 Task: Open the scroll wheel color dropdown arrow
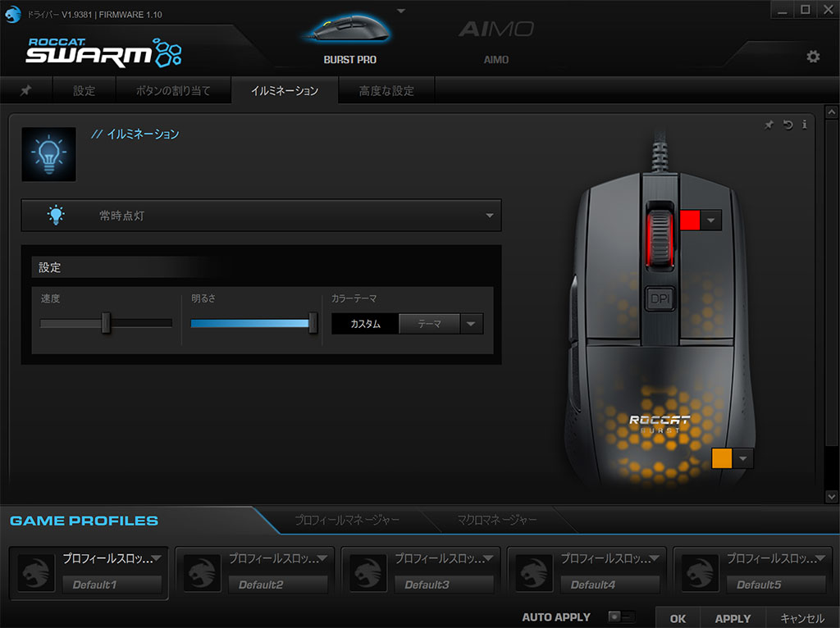click(x=711, y=220)
